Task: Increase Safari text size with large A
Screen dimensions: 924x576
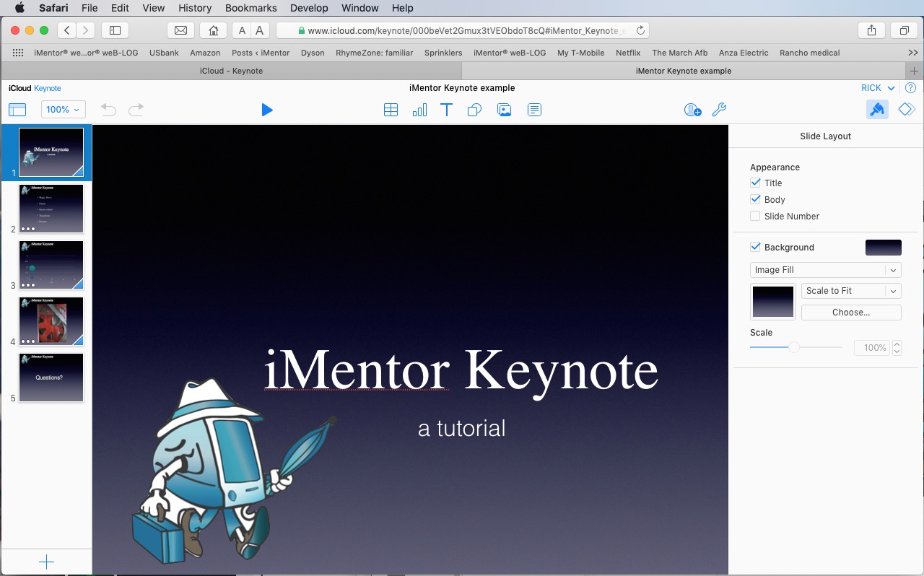Action: pos(259,30)
